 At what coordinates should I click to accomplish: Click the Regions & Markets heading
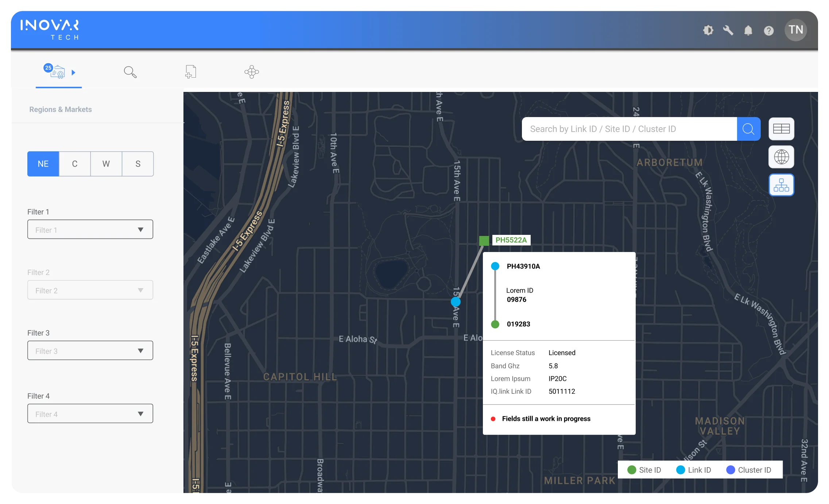tap(61, 109)
